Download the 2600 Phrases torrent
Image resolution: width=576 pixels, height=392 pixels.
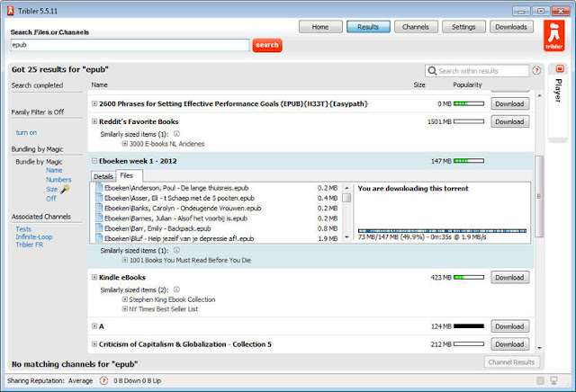tap(510, 104)
